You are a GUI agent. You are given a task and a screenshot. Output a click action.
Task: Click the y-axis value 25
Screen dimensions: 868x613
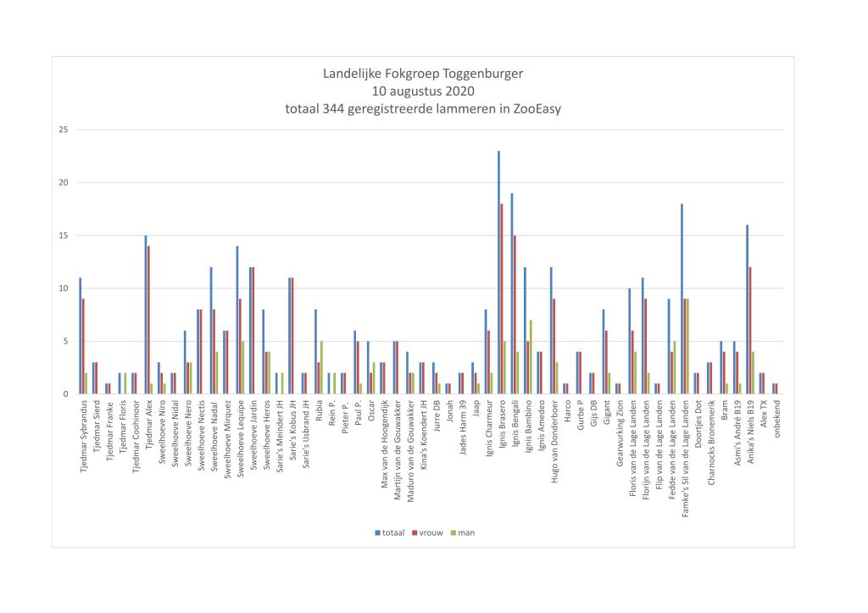pos(63,130)
